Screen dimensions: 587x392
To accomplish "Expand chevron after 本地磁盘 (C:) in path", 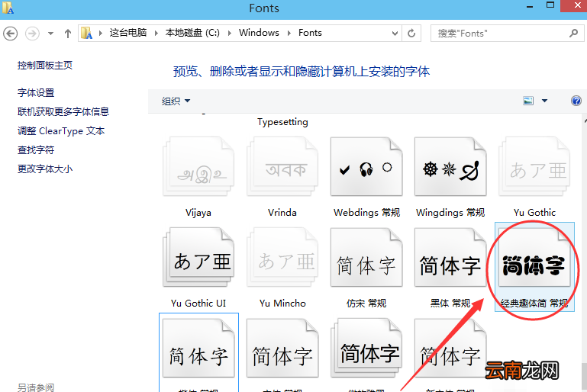I will [230, 34].
